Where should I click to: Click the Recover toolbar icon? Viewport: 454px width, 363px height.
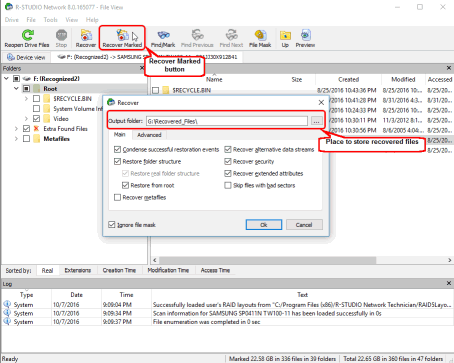point(86,35)
